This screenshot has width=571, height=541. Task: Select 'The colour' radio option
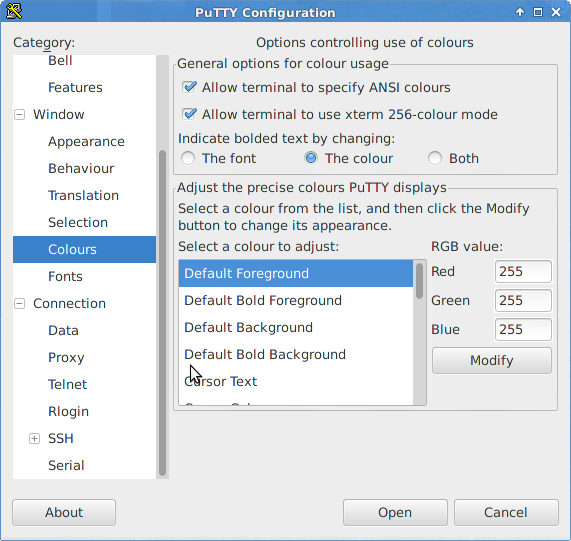(x=311, y=158)
